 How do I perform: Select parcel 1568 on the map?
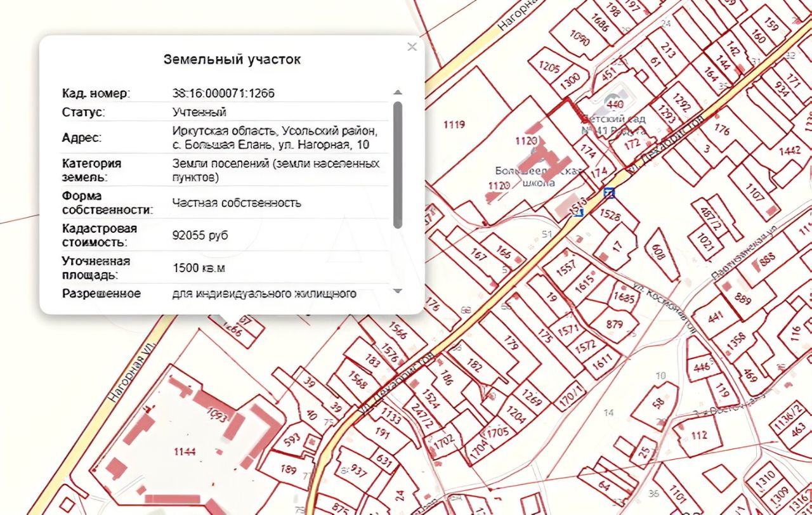(x=358, y=379)
